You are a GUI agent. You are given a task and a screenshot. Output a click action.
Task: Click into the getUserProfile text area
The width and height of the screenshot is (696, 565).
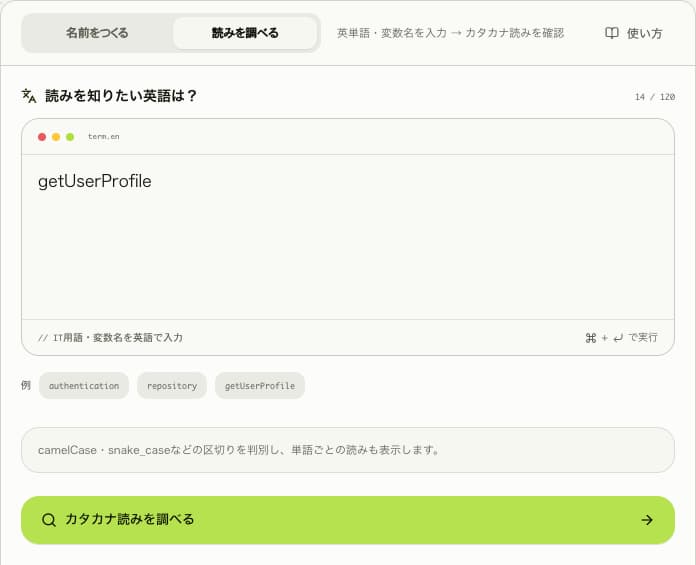pos(348,237)
